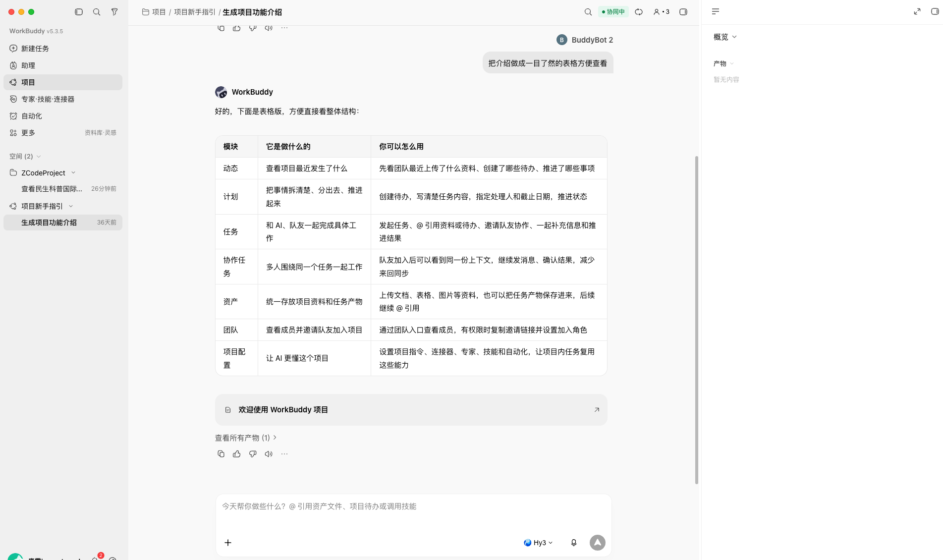Open notifications with the 2 badge
This screenshot has height=560, width=943.
[96, 558]
